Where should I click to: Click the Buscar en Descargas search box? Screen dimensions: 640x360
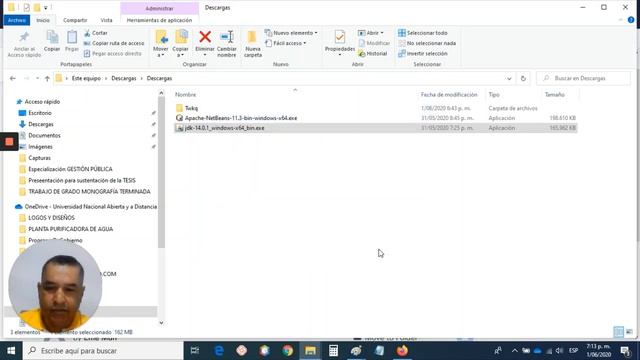[584, 78]
